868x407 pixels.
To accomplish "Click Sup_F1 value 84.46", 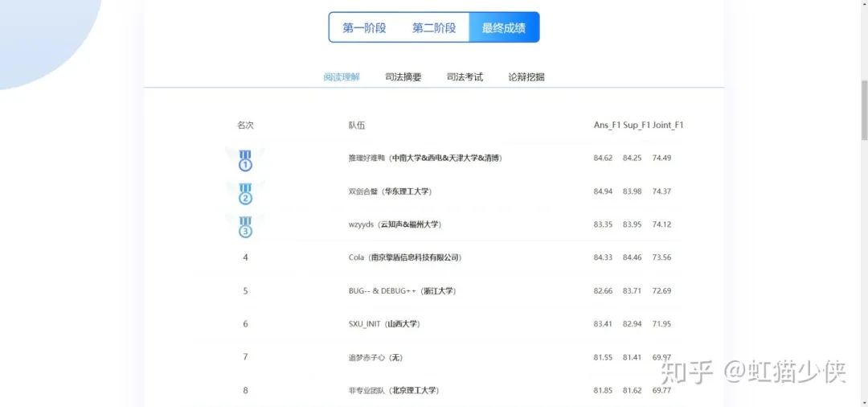I will (633, 257).
